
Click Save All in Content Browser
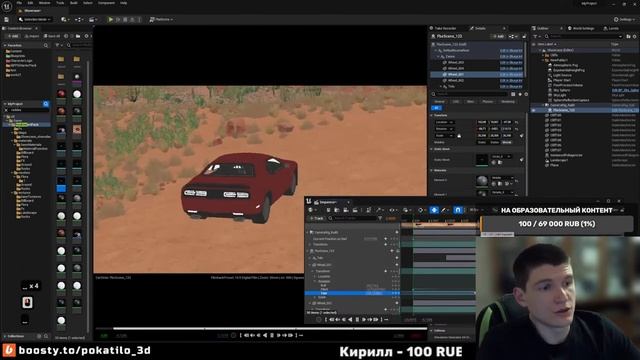pyautogui.click(x=52, y=36)
